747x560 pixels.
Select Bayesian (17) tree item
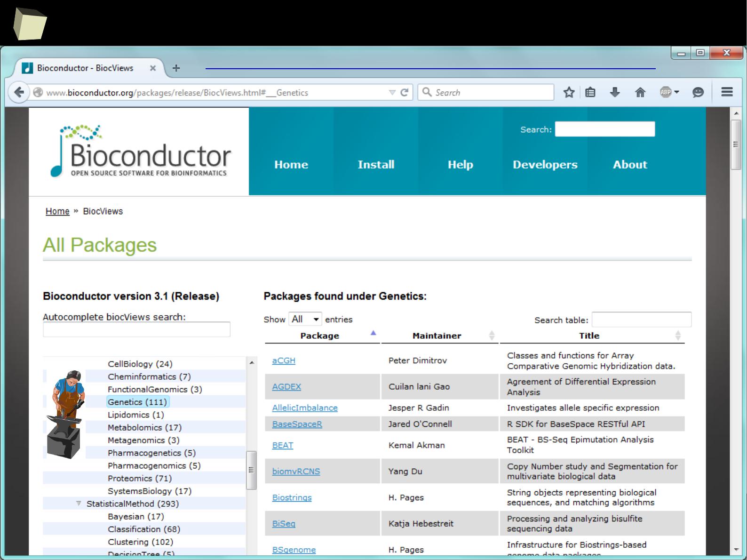136,516
